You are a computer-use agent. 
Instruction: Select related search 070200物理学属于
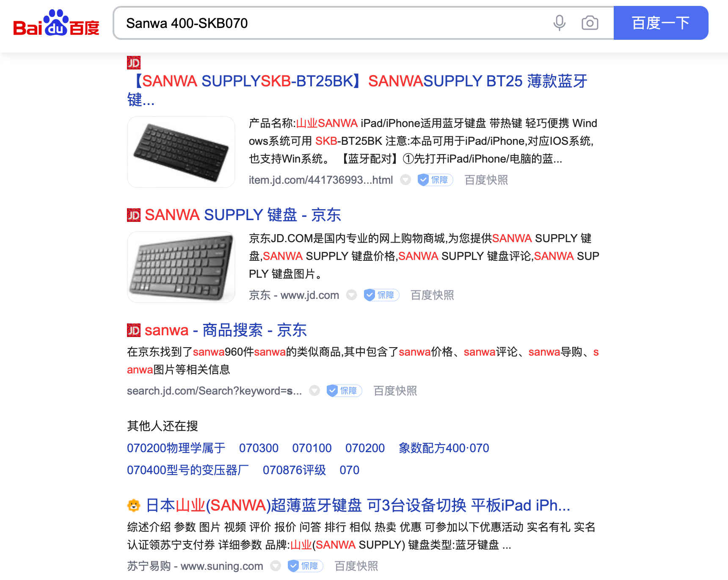pyautogui.click(x=176, y=448)
